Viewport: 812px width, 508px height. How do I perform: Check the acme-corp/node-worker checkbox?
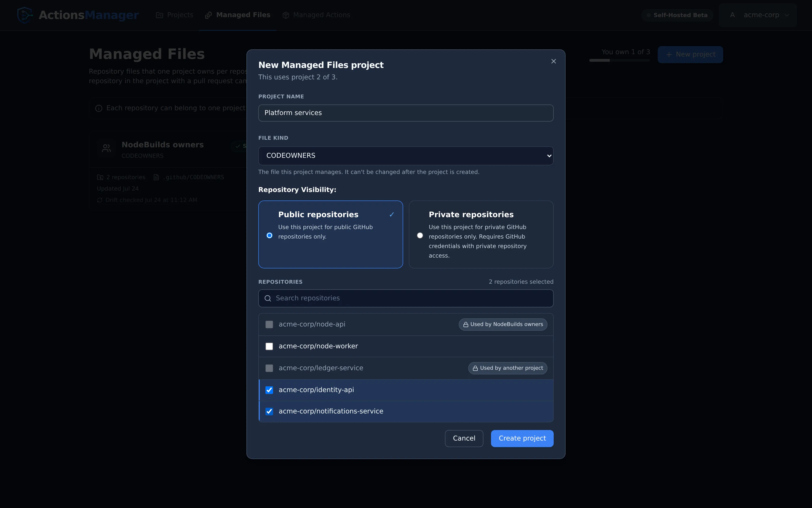[x=269, y=346]
